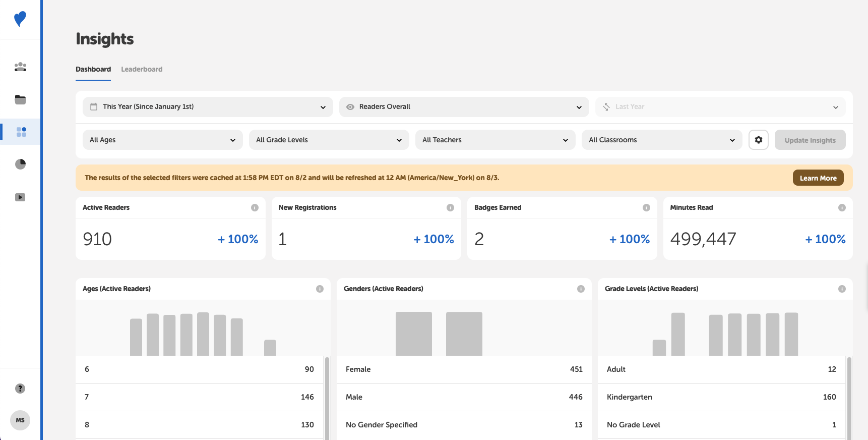
Task: Expand the All Teachers filter
Action: click(x=495, y=140)
